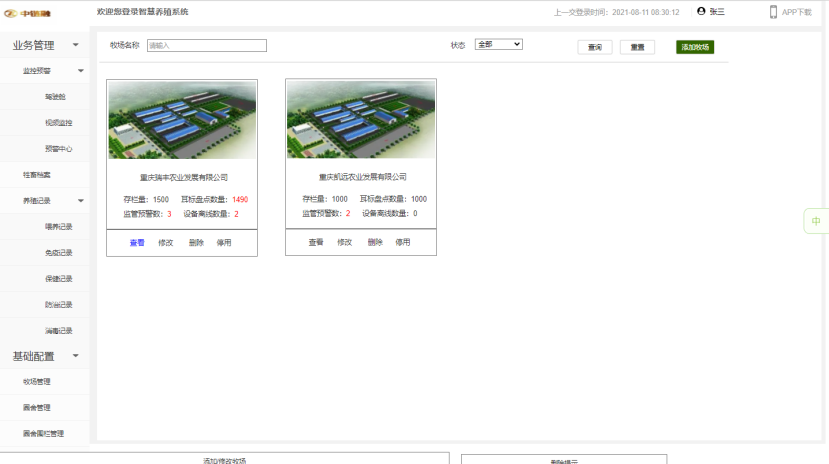Click 修改 on the 重庆凯远农业 card
Image resolution: width=829 pixels, height=464 pixels.
tap(344, 242)
